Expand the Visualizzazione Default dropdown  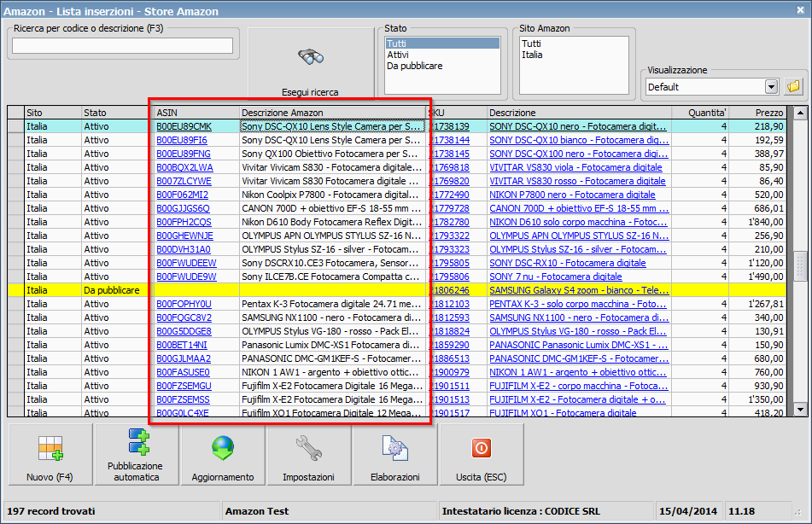click(x=772, y=86)
